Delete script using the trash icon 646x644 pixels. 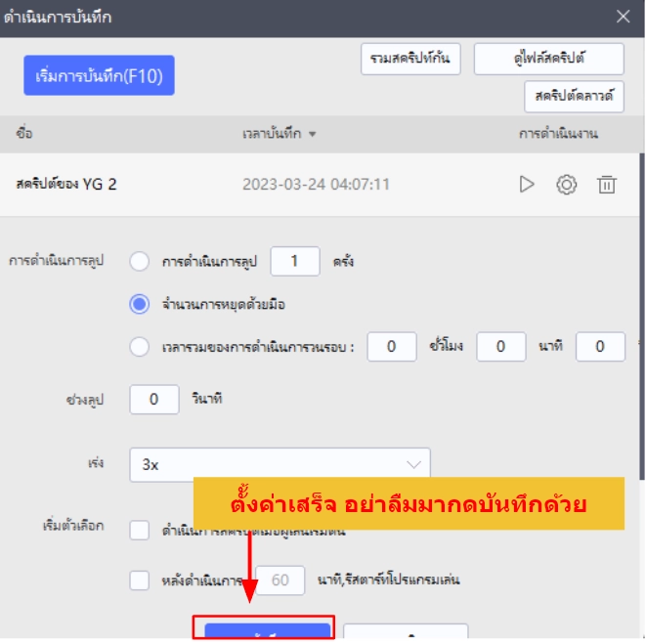pyautogui.click(x=607, y=184)
